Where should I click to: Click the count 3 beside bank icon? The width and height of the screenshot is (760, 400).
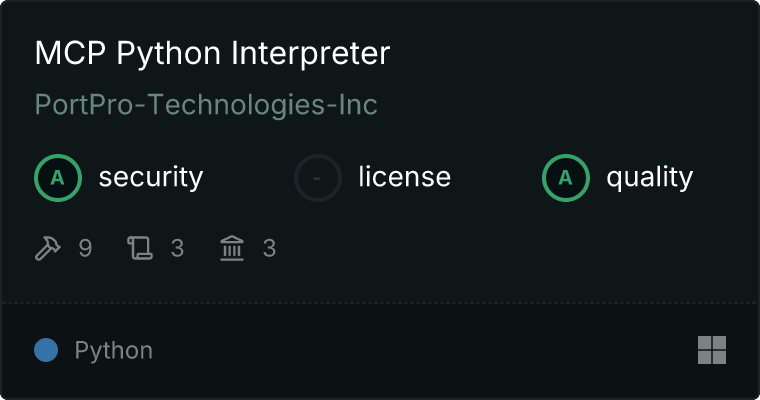pos(269,248)
